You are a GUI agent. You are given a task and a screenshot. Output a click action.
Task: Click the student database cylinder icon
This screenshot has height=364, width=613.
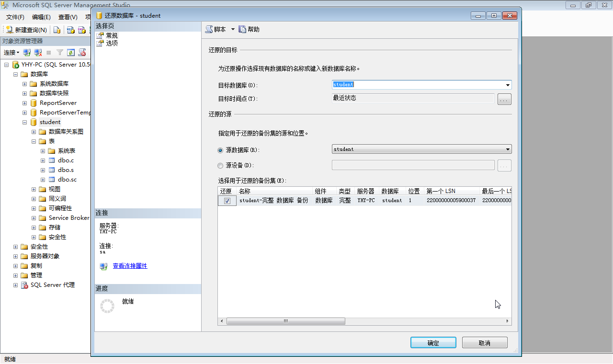tap(34, 122)
